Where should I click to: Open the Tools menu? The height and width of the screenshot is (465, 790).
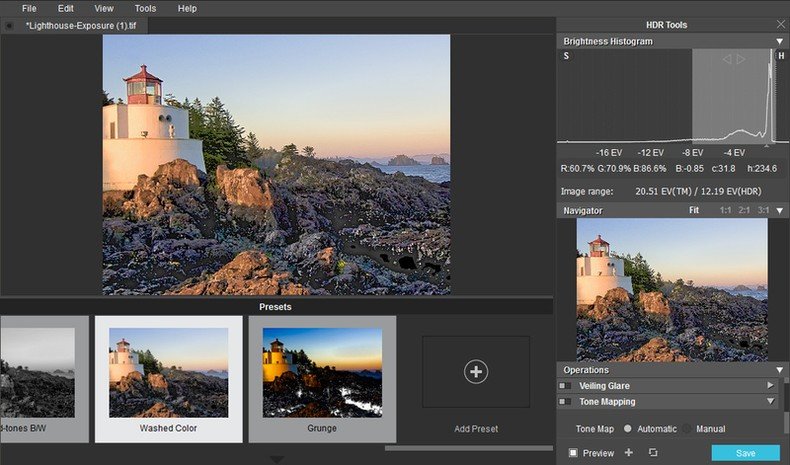[x=145, y=8]
